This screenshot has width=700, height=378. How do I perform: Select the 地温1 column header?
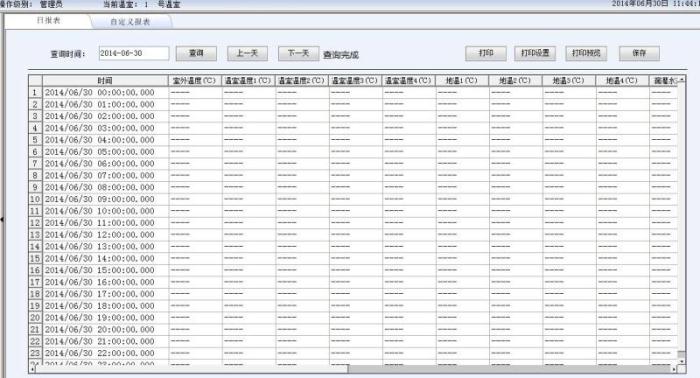click(462, 81)
